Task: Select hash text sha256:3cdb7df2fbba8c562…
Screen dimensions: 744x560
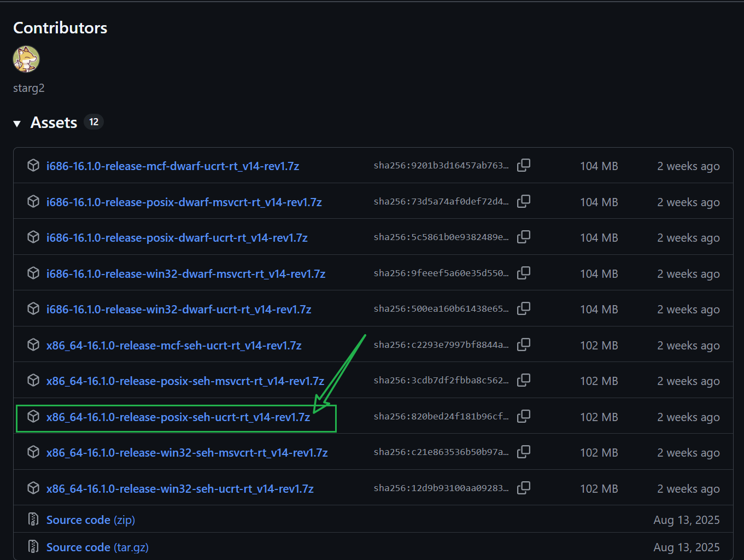Action: (441, 381)
